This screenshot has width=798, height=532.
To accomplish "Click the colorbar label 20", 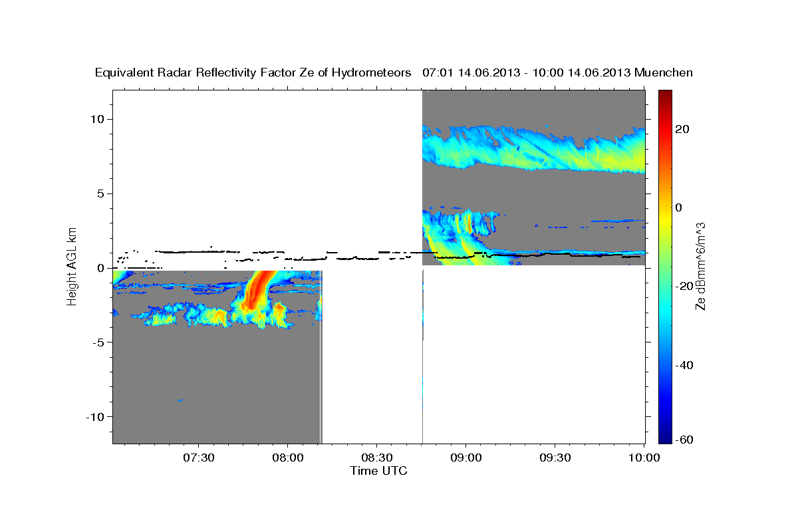I will pos(684,129).
